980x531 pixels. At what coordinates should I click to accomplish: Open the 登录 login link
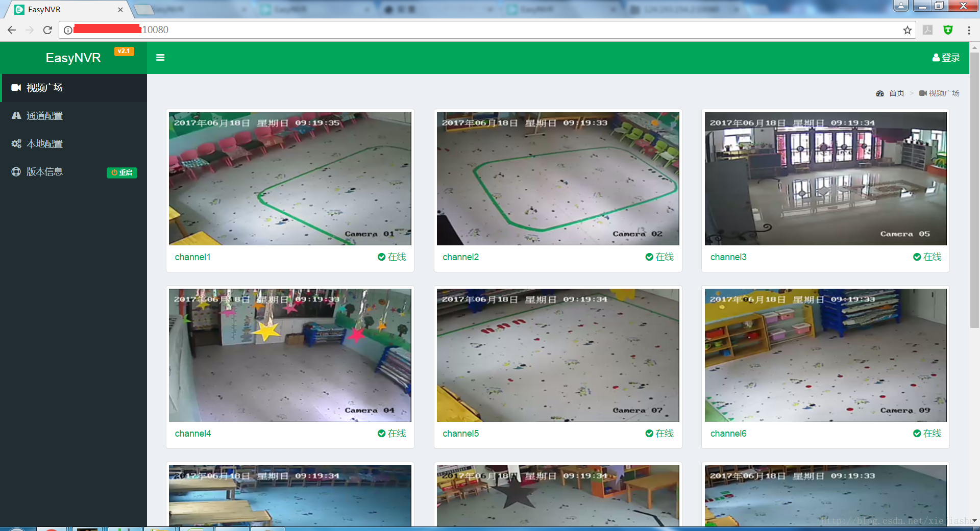tap(946, 58)
